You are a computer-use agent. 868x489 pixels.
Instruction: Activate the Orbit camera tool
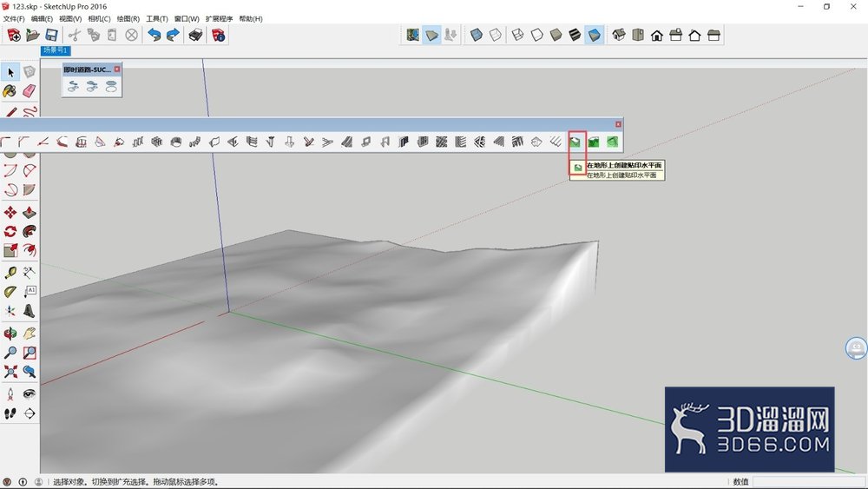pyautogui.click(x=10, y=334)
